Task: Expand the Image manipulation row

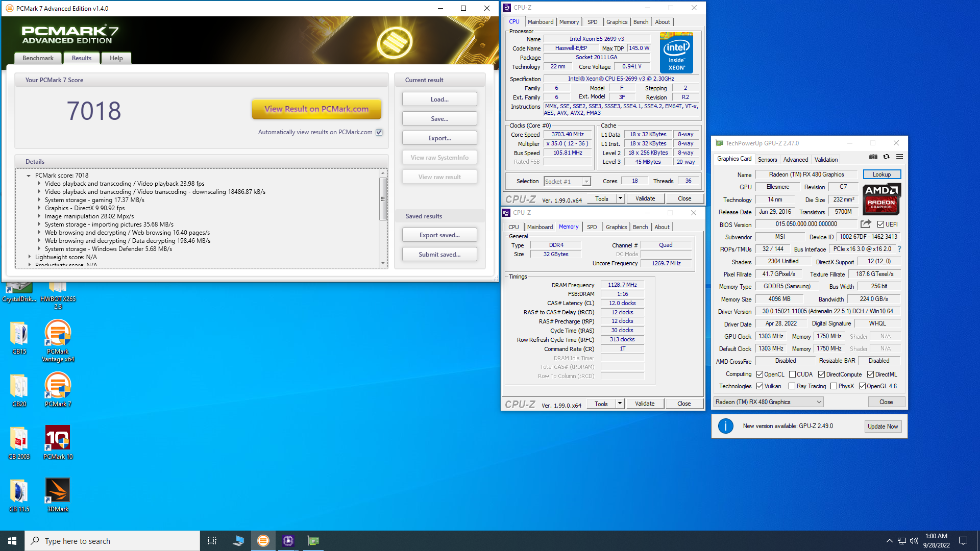Action: pyautogui.click(x=39, y=216)
